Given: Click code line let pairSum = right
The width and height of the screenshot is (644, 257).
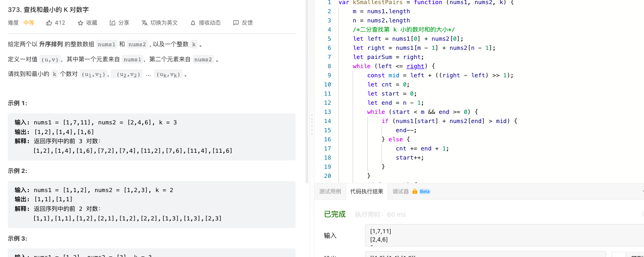Looking at the screenshot, I should [388, 57].
